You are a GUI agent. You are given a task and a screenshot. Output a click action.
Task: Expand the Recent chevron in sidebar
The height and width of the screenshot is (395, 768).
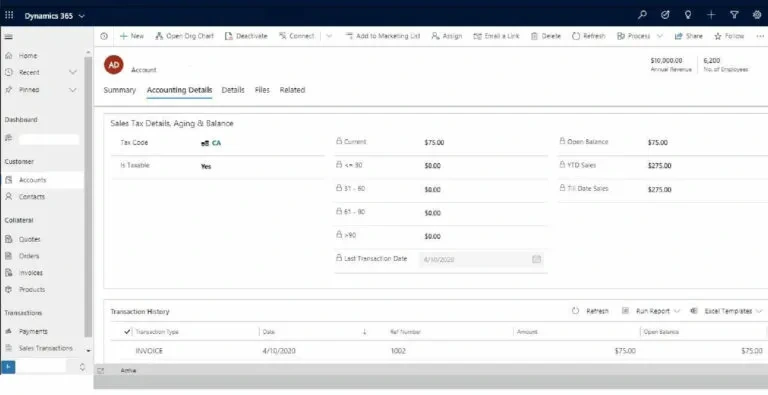[x=72, y=72]
